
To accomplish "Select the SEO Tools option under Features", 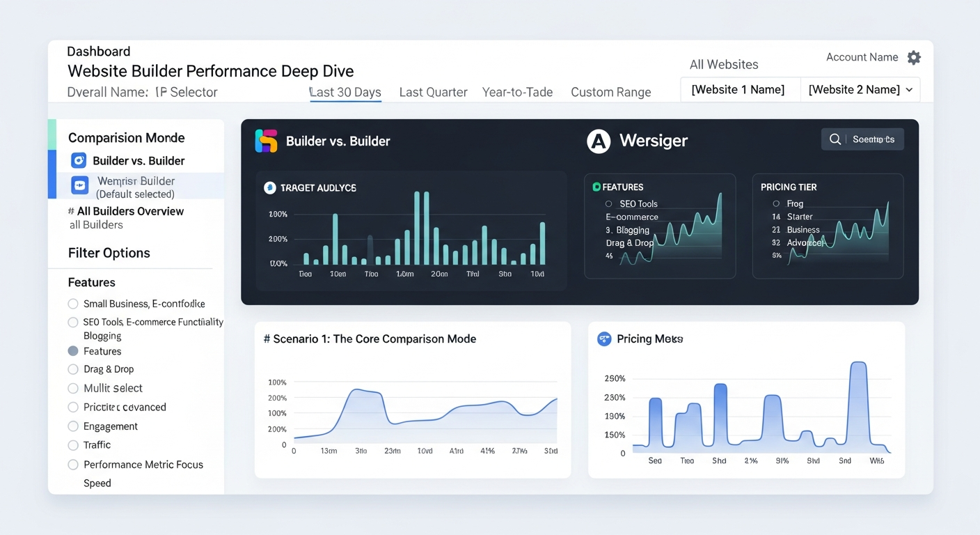I will coord(73,322).
